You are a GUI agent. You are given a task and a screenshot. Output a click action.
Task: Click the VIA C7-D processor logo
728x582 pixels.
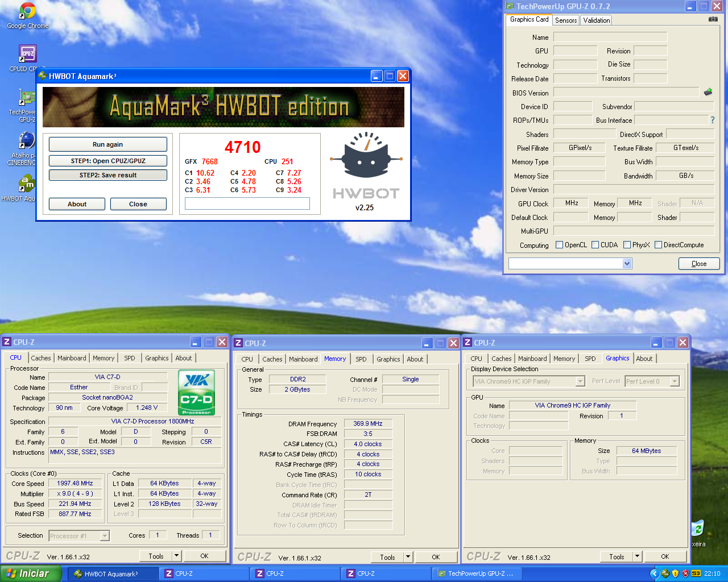(196, 392)
